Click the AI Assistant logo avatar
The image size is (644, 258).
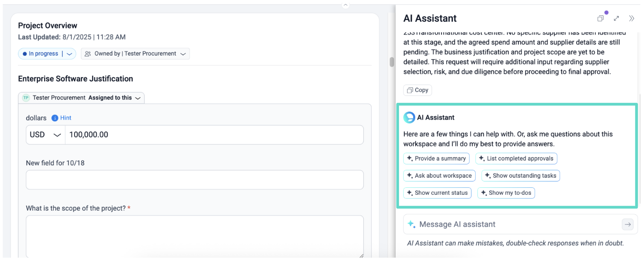pyautogui.click(x=409, y=117)
